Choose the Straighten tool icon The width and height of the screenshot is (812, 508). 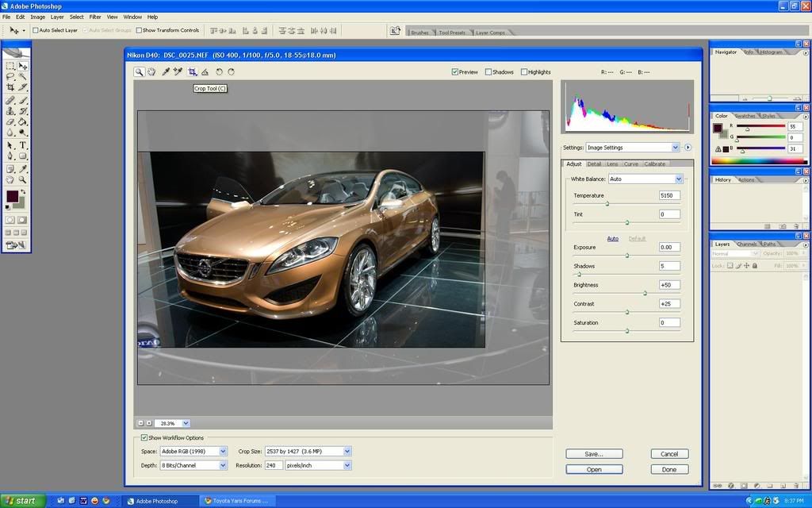coord(205,71)
